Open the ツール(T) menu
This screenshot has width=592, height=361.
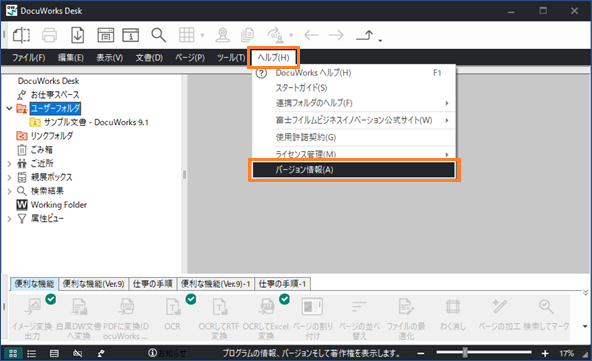tap(231, 57)
